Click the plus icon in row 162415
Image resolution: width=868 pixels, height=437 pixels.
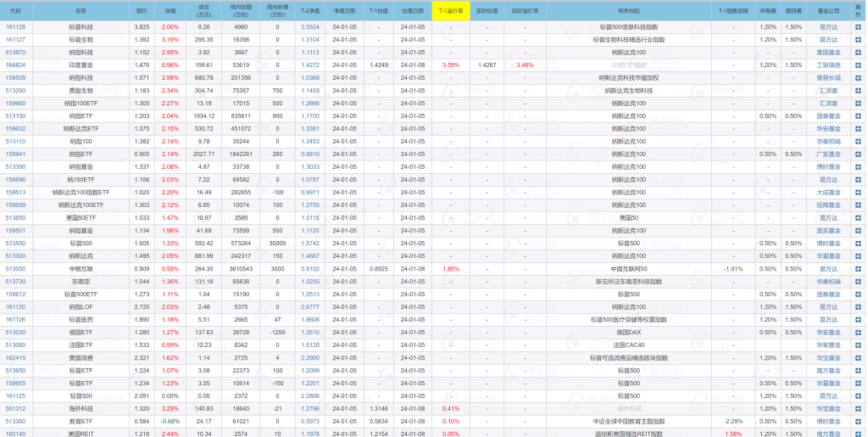[x=858, y=358]
